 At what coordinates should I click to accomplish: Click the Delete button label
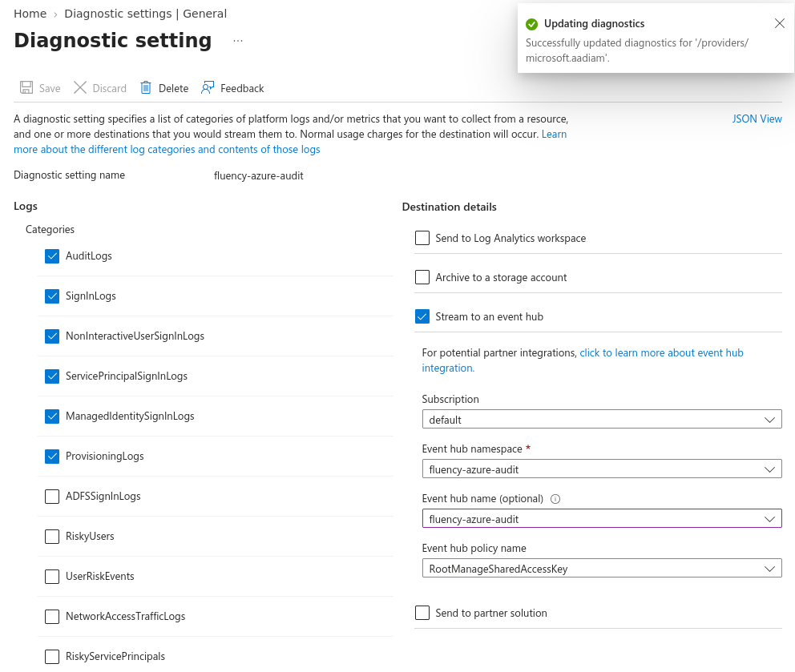pyautogui.click(x=173, y=89)
